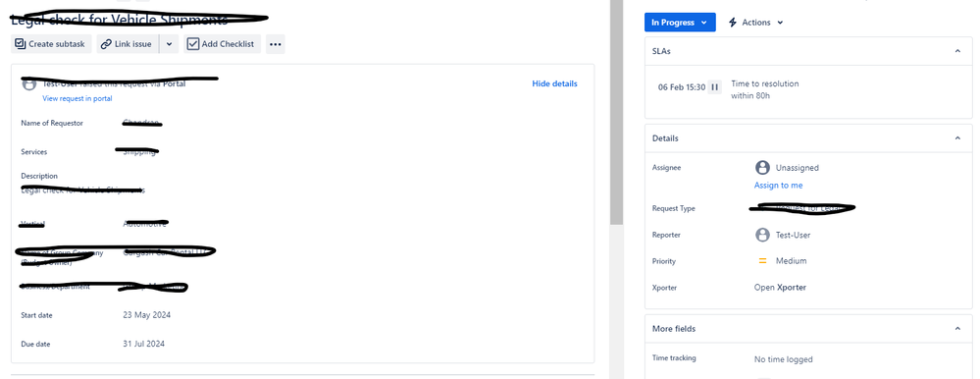
Task: Click the Unassigned avatar icon
Action: point(762,168)
